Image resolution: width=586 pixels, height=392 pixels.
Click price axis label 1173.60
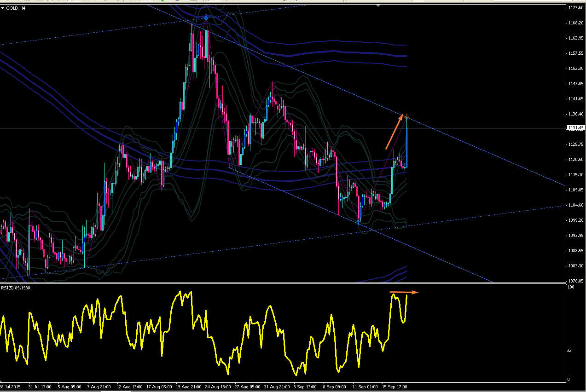click(576, 8)
